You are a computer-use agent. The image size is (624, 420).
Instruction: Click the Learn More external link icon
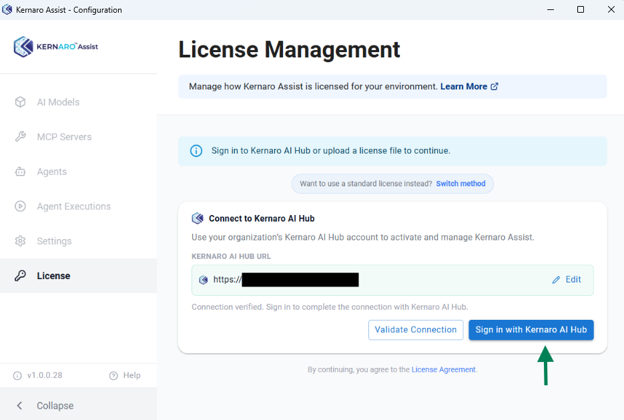click(x=494, y=86)
